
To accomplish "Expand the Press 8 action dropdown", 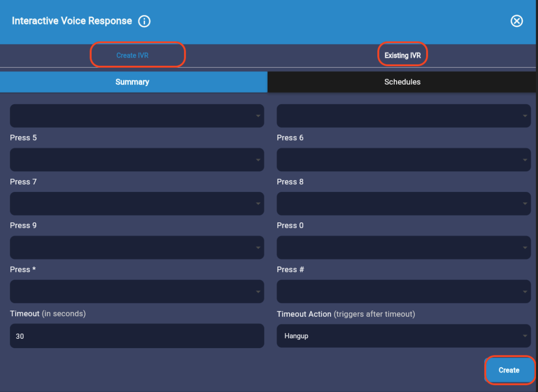I will [404, 204].
